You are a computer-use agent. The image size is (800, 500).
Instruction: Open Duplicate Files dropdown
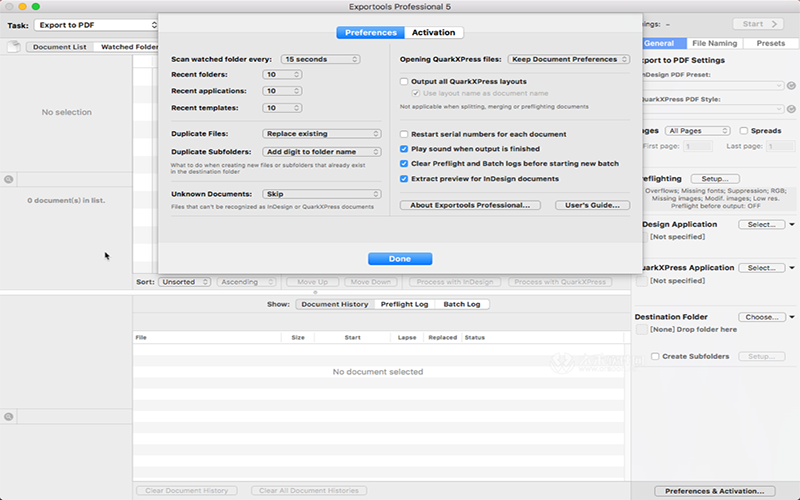click(321, 134)
